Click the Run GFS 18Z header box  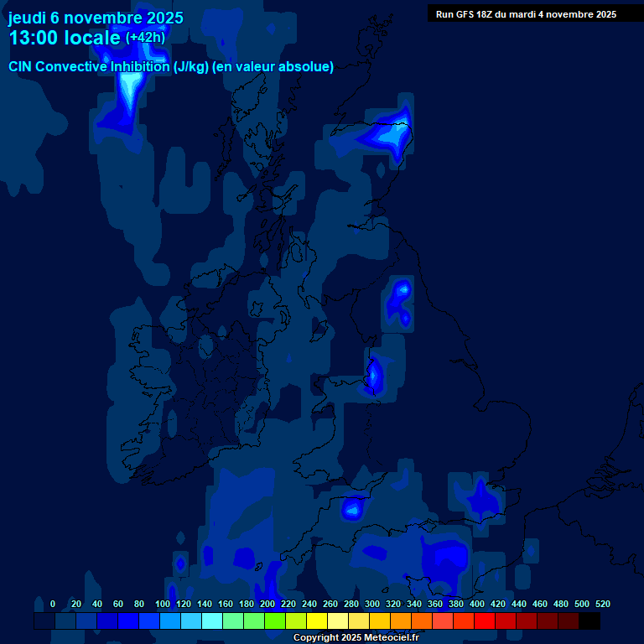click(x=526, y=13)
